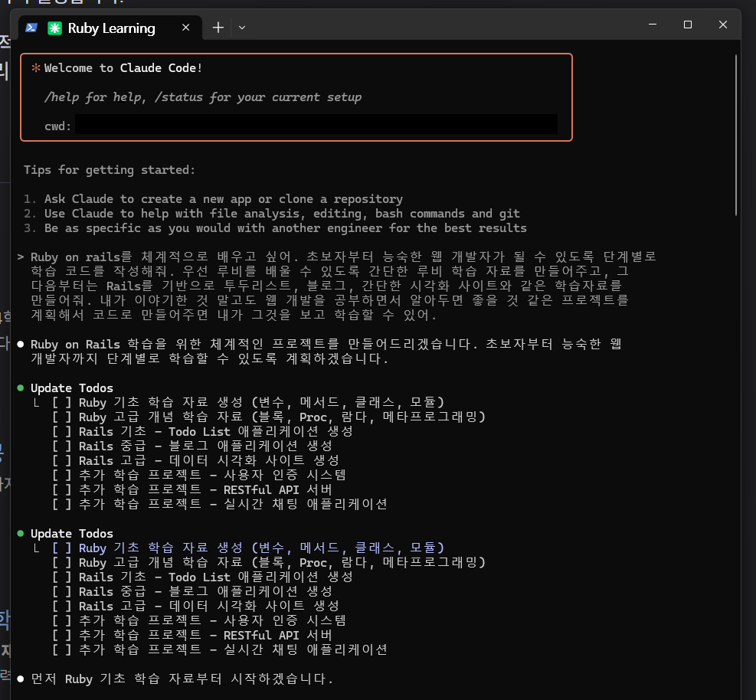Click prompt line starting 'Ruby on rails를 체계적으로'

[x=343, y=257]
